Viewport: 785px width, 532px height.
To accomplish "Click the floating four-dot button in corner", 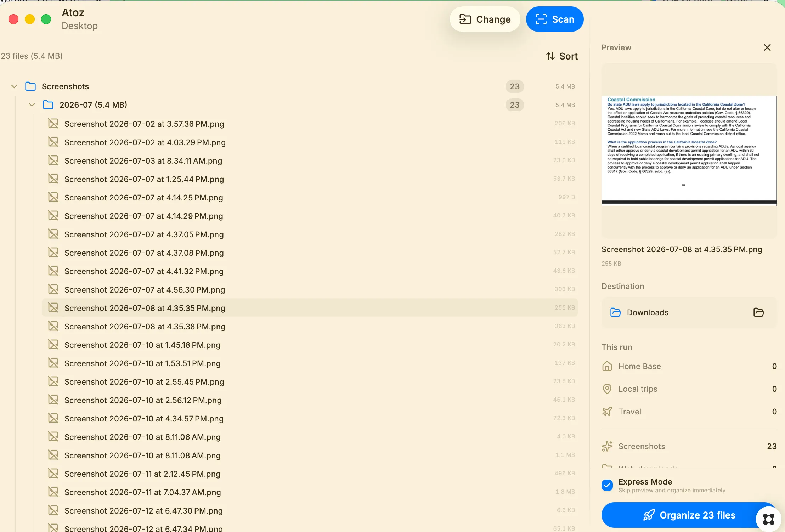I will pyautogui.click(x=768, y=519).
